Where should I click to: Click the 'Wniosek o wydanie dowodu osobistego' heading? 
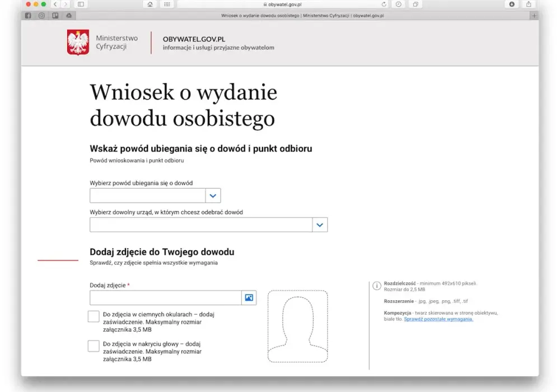(183, 105)
